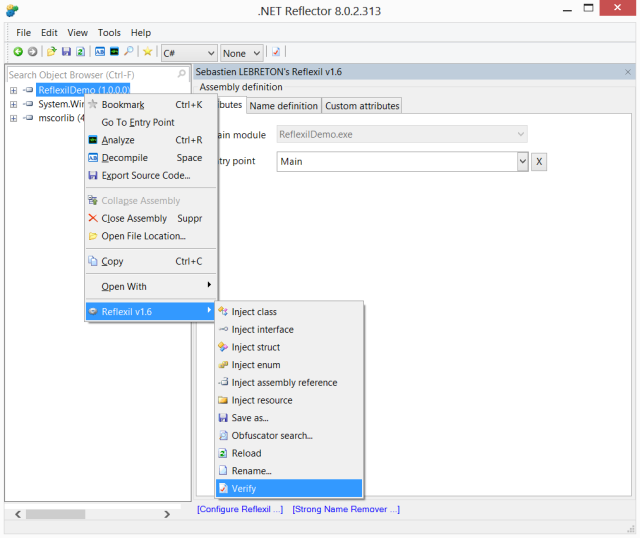Image resolution: width=640 pixels, height=538 pixels.
Task: Click the Reflexil checkmark toolbar icon
Action: 276,52
